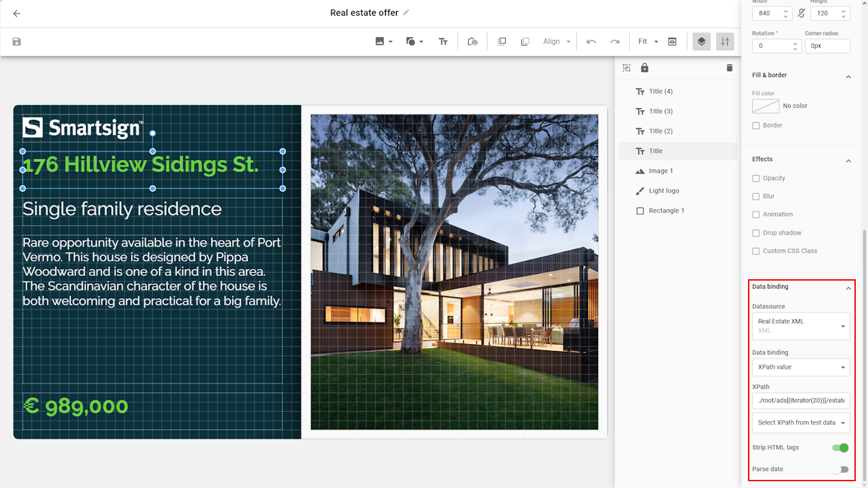Click the back arrow icon
Screen dimensions: 868x488
pos(17,14)
